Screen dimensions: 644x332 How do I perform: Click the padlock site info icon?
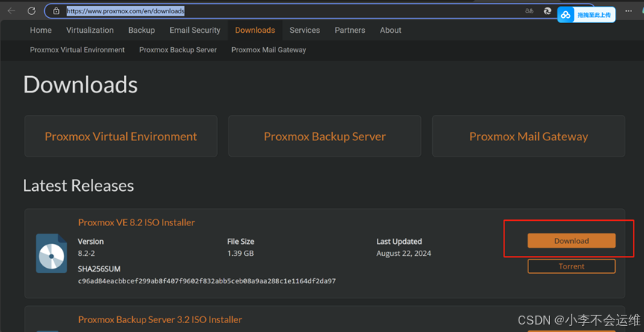56,11
